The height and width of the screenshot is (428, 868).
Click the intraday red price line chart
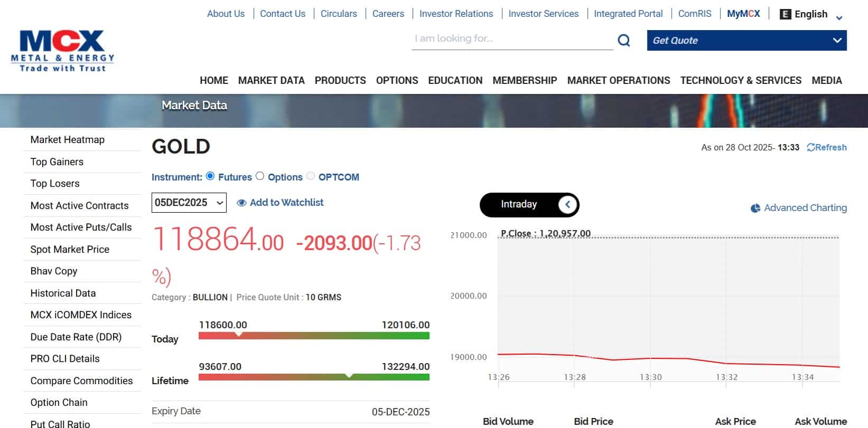[668, 360]
